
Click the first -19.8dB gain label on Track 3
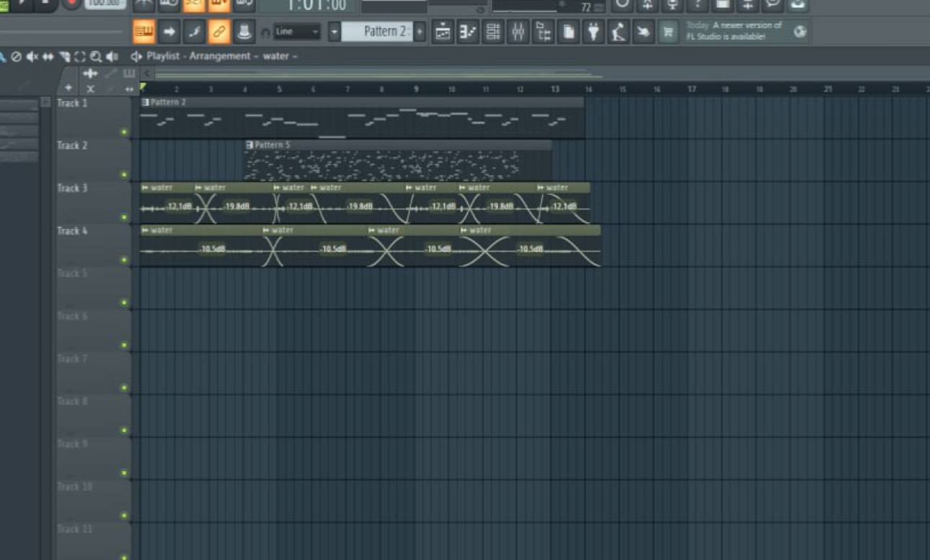(236, 206)
